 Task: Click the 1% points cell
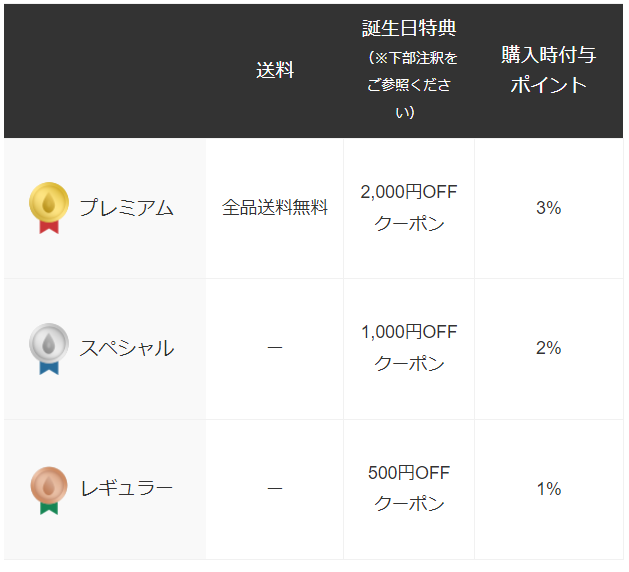pyautogui.click(x=548, y=489)
